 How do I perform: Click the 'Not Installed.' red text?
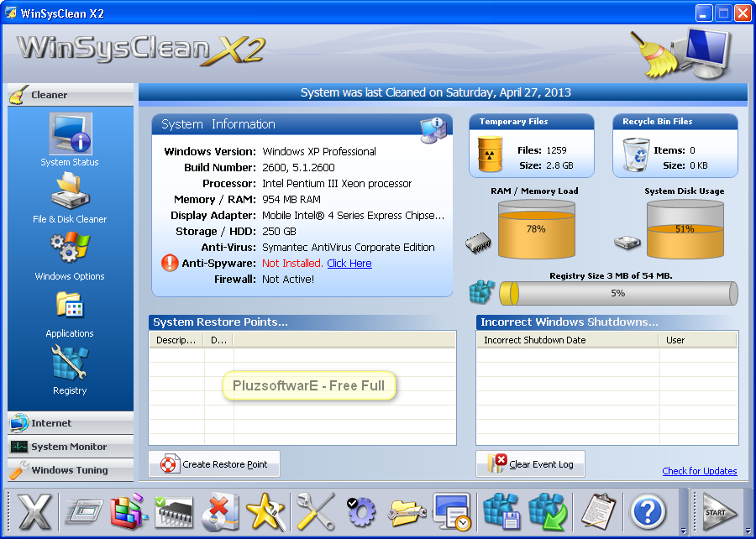(x=292, y=264)
